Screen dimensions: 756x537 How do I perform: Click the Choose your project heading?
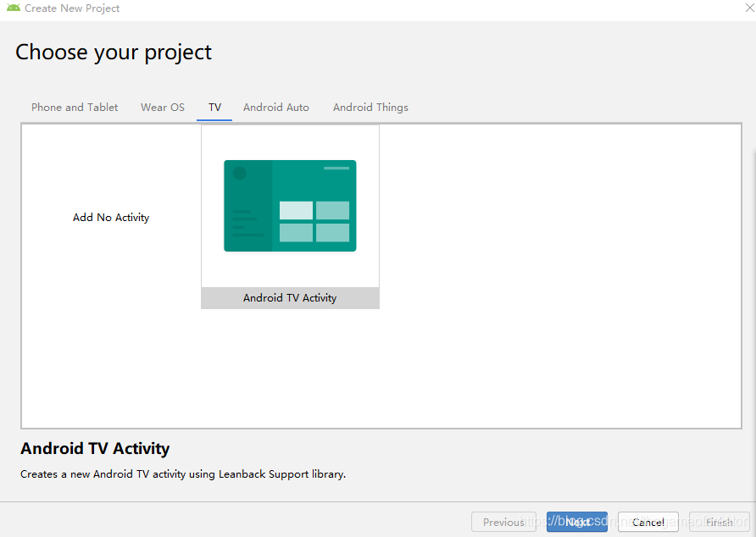[114, 52]
